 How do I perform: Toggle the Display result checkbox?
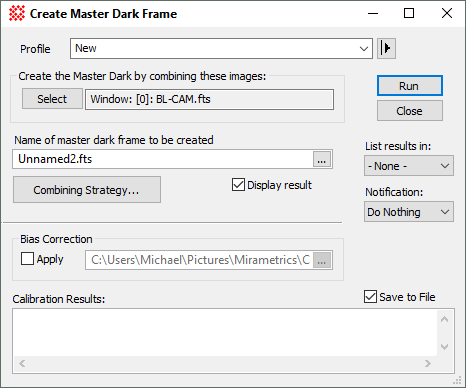[238, 185]
